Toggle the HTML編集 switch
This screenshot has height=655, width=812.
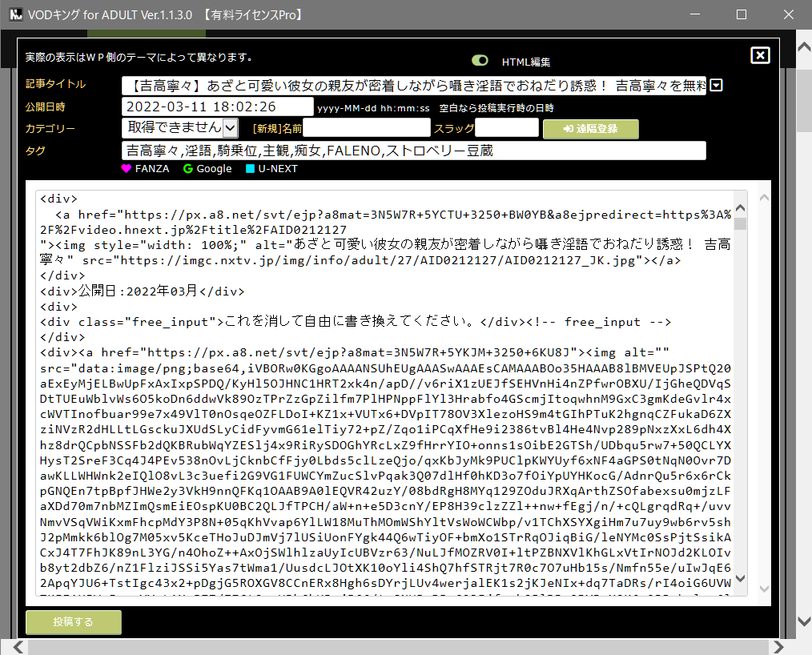tap(480, 61)
